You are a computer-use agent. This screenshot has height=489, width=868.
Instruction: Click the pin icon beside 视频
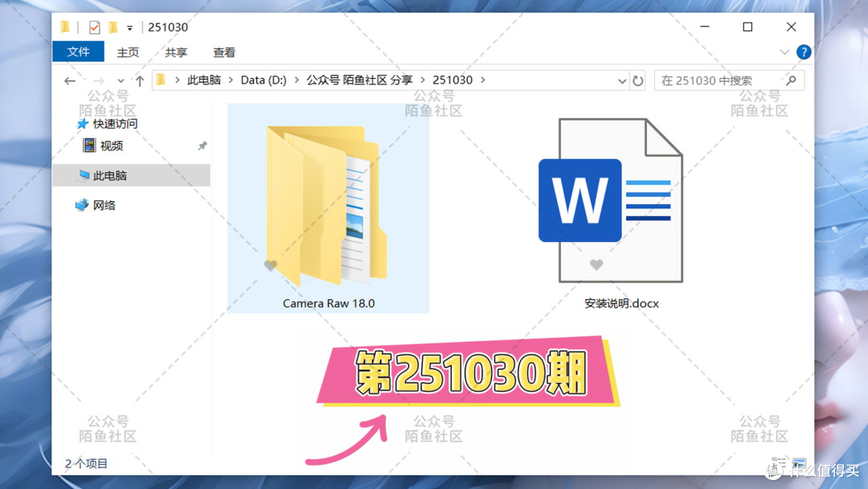click(203, 146)
